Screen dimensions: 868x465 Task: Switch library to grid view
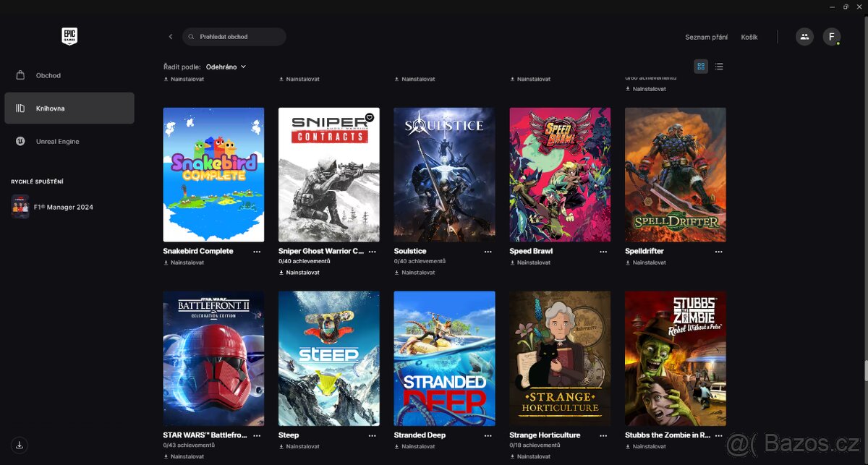(700, 66)
